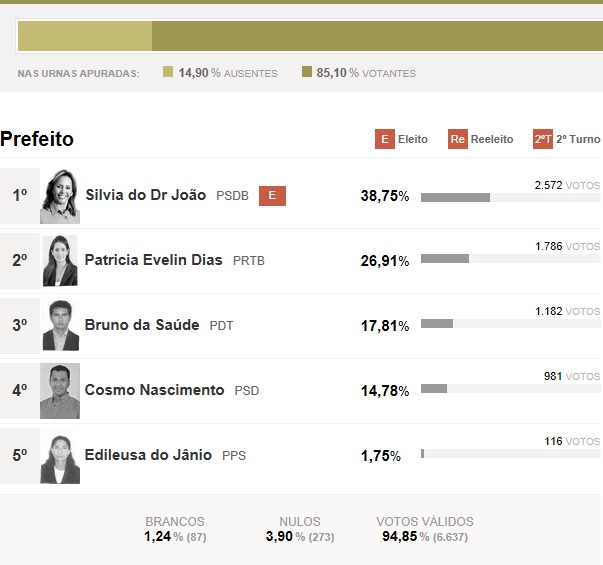Open candidate name Silvia do Dr João
The width and height of the screenshot is (603, 565).
click(x=146, y=195)
